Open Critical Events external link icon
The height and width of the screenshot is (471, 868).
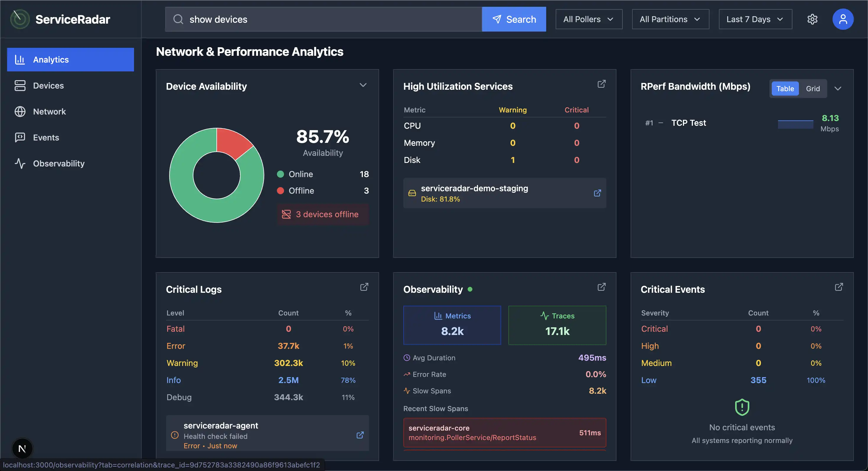839,287
